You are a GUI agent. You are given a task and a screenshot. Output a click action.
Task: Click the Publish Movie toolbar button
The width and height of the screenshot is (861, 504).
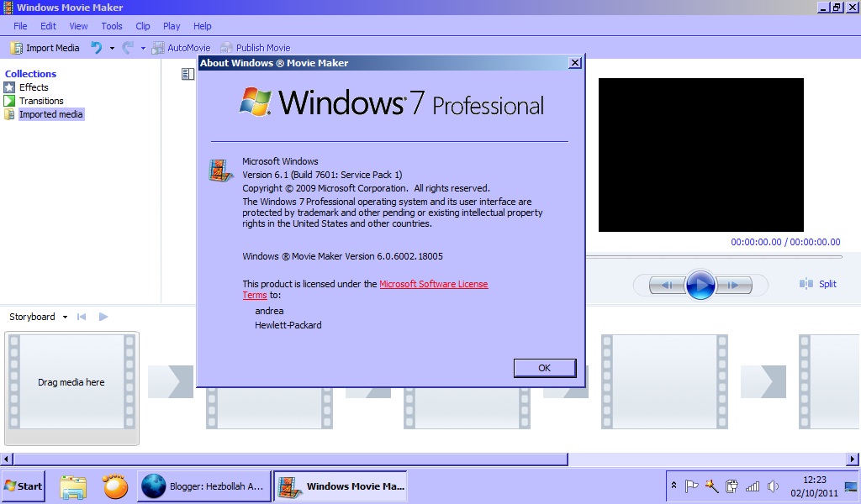[256, 48]
